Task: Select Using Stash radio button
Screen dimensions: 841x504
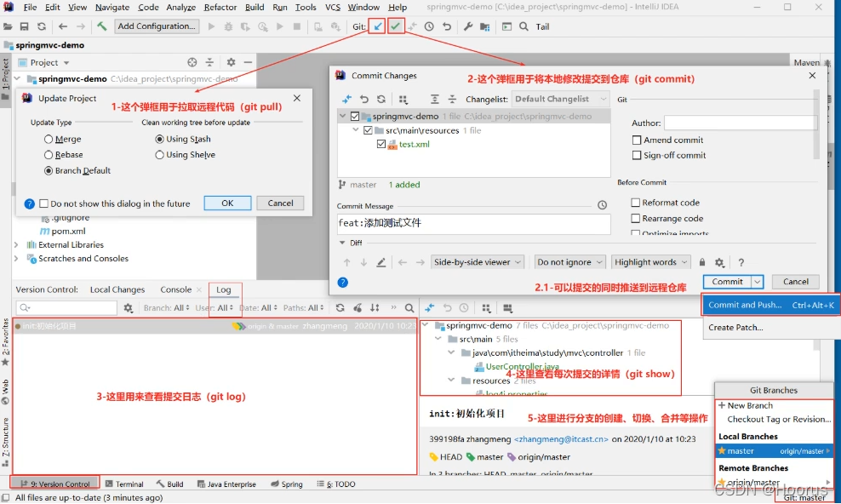Action: tap(159, 139)
